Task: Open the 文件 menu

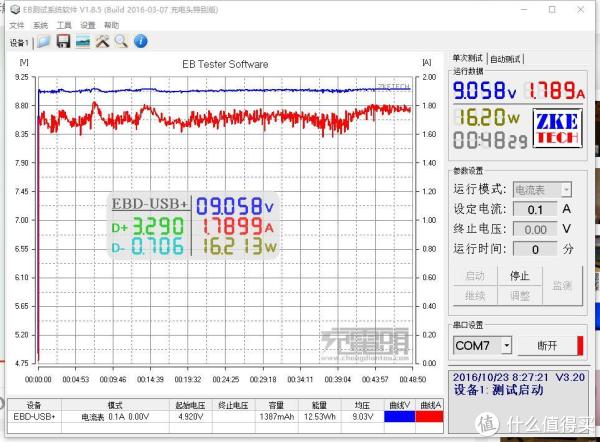Action: point(16,25)
